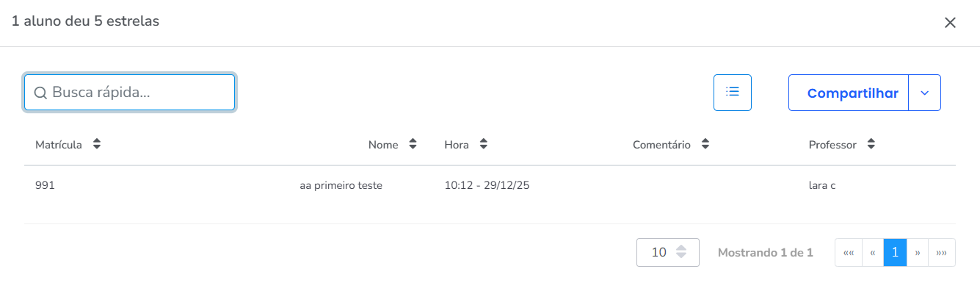Viewport: 980px width, 308px height.
Task: Click the Matrícula column header label
Action: click(59, 145)
